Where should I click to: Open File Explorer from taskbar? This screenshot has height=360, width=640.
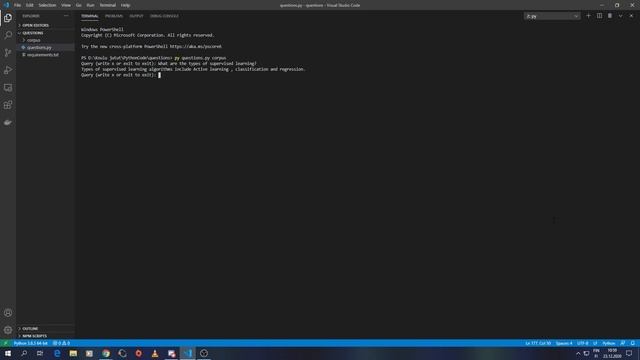point(73,353)
